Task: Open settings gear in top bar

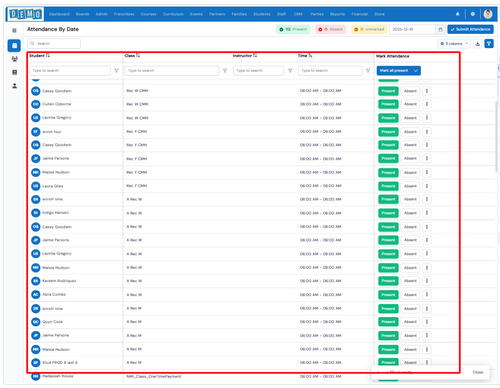Action: tap(473, 14)
